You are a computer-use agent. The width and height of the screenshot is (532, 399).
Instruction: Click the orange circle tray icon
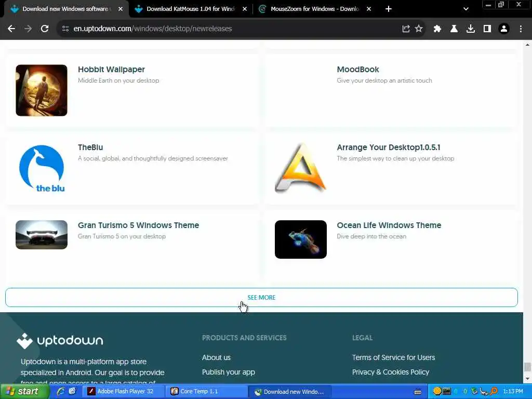click(x=437, y=391)
